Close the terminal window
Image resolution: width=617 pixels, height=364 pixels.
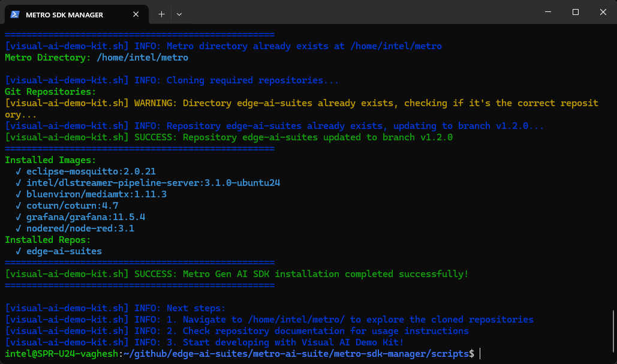[603, 12]
